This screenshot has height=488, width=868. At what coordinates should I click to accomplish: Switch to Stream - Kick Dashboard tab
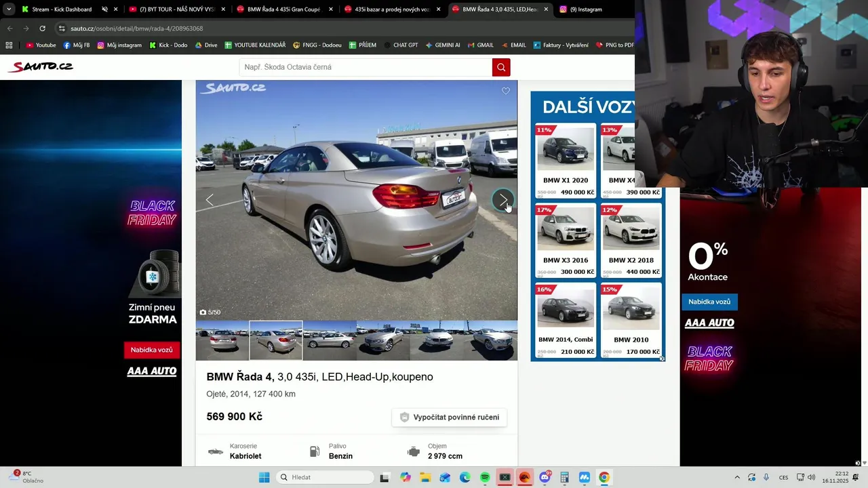(61, 9)
